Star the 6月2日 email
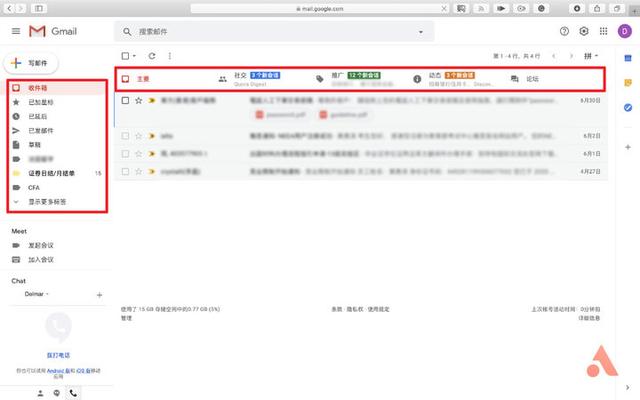 (139, 136)
